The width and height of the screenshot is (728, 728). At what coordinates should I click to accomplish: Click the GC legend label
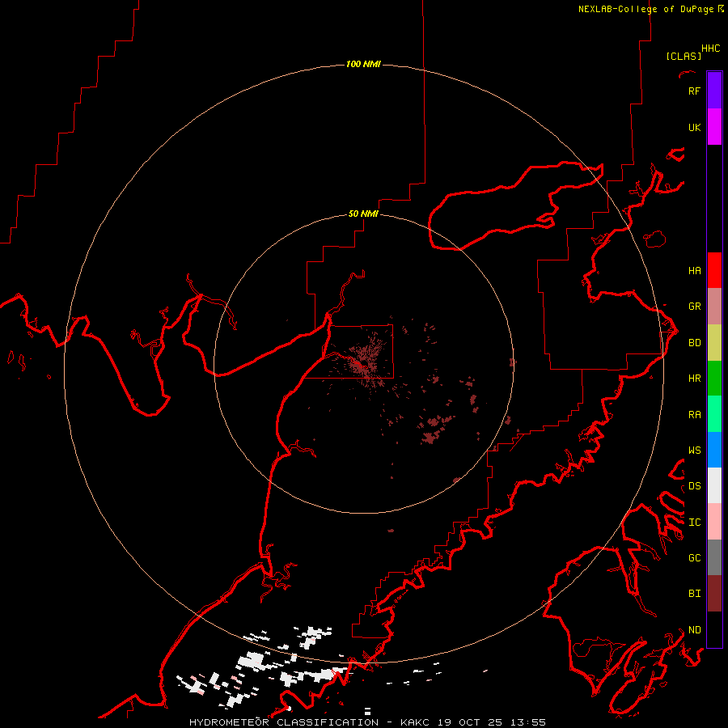pyautogui.click(x=694, y=557)
